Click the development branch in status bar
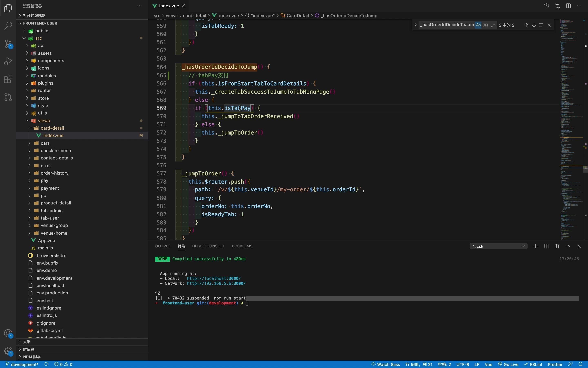Image resolution: width=588 pixels, height=368 pixels. point(22,364)
